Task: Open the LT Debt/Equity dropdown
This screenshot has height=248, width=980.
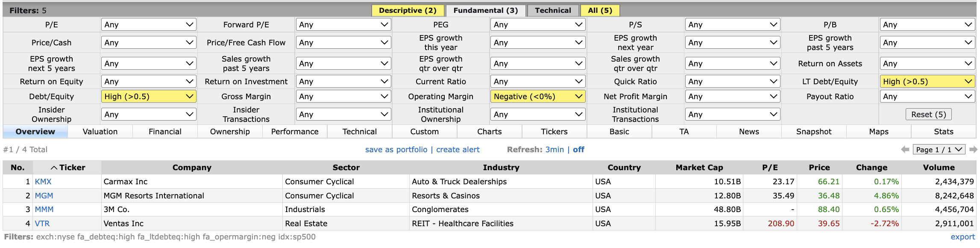Action: pyautogui.click(x=927, y=82)
